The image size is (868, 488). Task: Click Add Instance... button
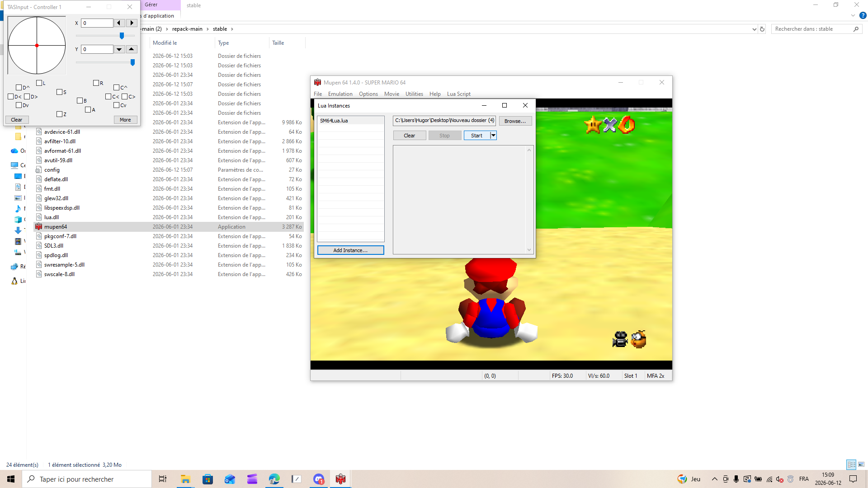point(351,250)
